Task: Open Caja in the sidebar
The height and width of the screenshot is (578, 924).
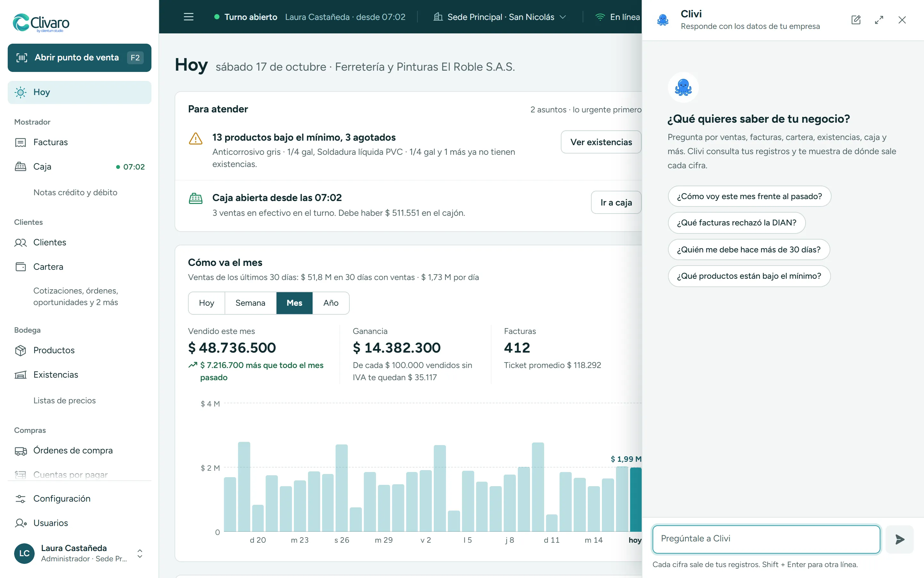Action: point(80,167)
